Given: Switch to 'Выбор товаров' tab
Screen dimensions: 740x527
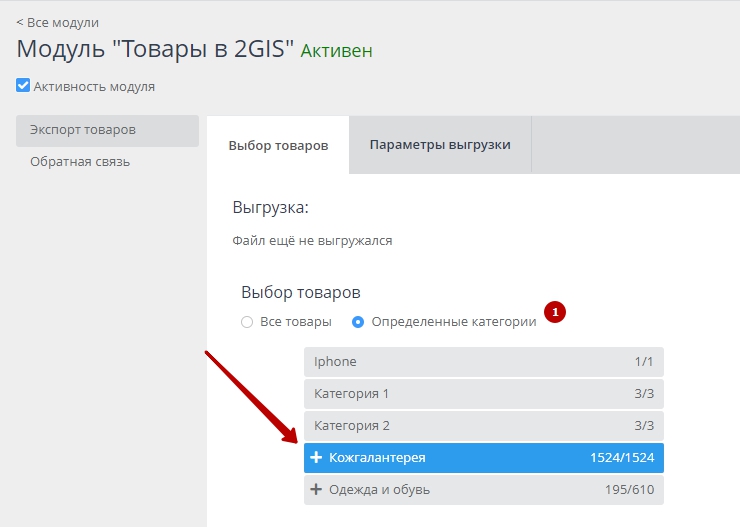Looking at the screenshot, I should pos(278,145).
